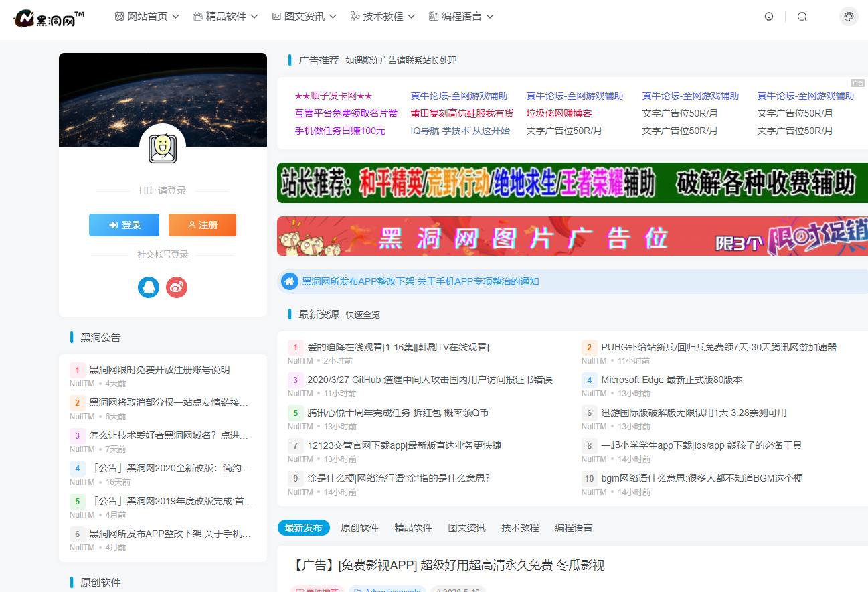Click the Advertisements category tag
The image size is (868, 592).
(387, 590)
